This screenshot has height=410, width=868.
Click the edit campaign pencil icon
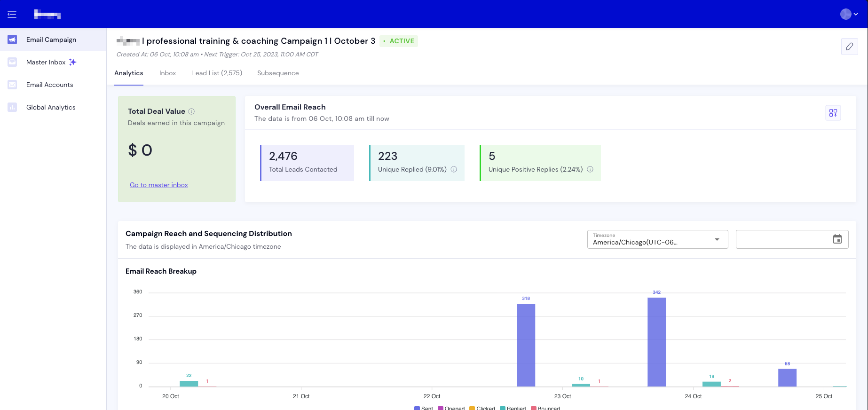(x=849, y=47)
